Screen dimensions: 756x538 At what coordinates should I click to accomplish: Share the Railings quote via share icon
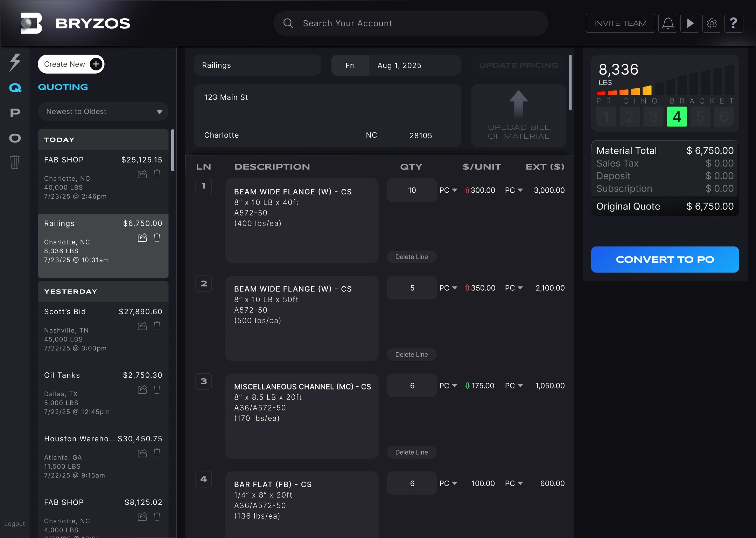(142, 238)
